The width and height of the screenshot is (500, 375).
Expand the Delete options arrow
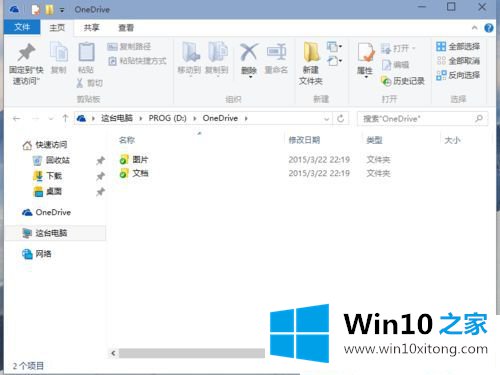[x=250, y=77]
